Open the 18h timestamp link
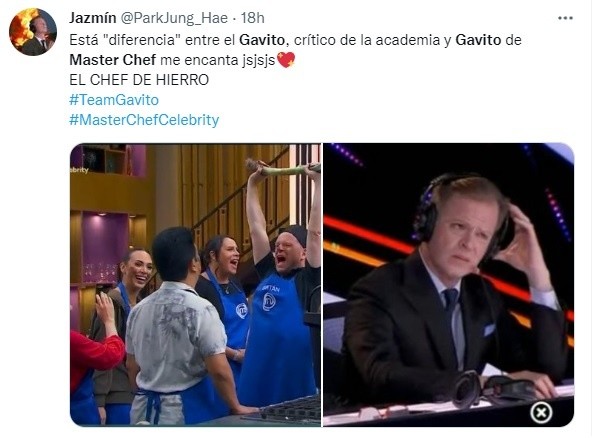Image resolution: width=592 pixels, height=438 pixels. tap(253, 18)
